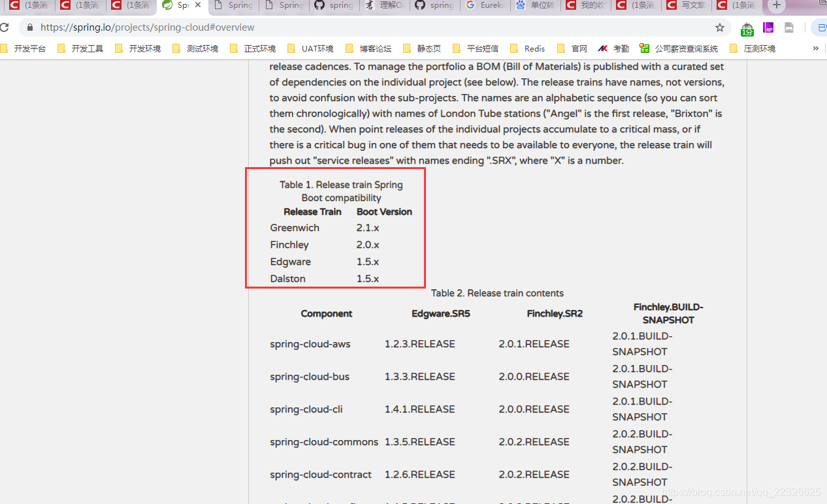This screenshot has height=504, width=827.
Task: Click the Edgware release train cell
Action: coord(291,262)
